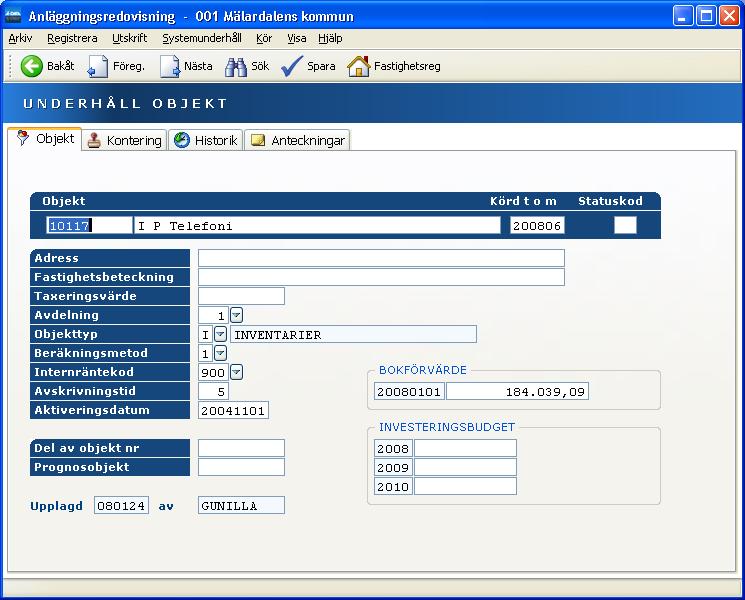Open the Visa menu
Image resolution: width=745 pixels, height=600 pixels.
296,38
